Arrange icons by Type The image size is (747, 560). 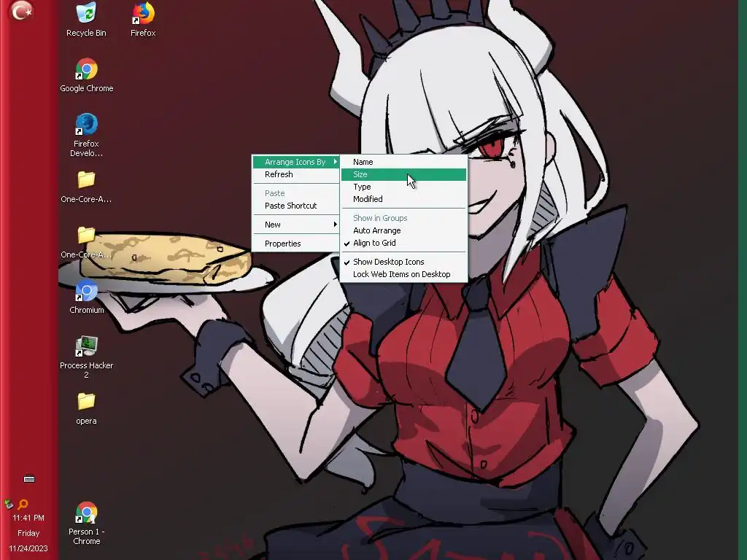click(403, 187)
